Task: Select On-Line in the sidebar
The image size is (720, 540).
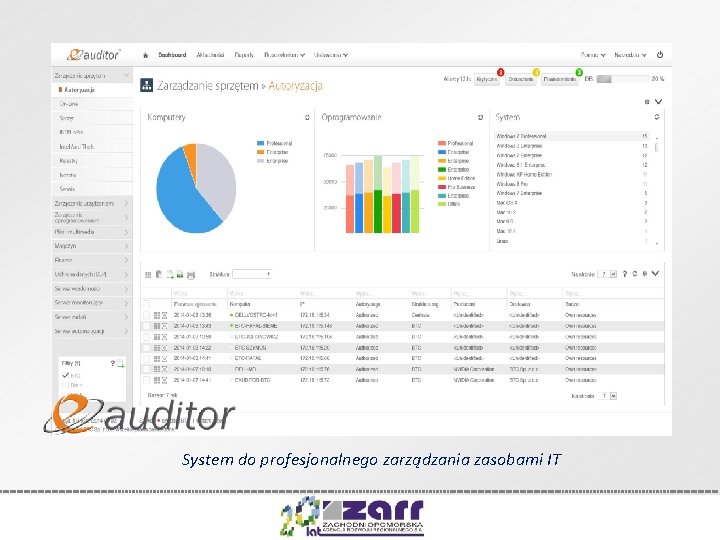Action: tap(92, 104)
